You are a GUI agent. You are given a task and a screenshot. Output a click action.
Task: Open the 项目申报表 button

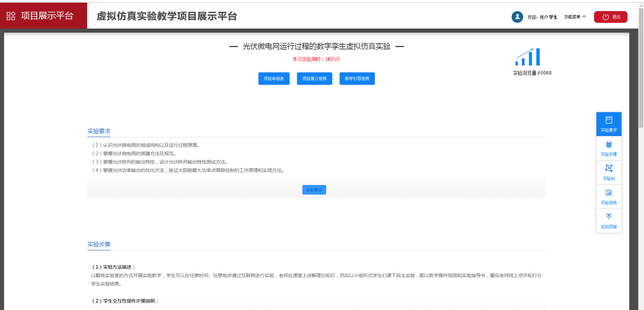pos(274,79)
